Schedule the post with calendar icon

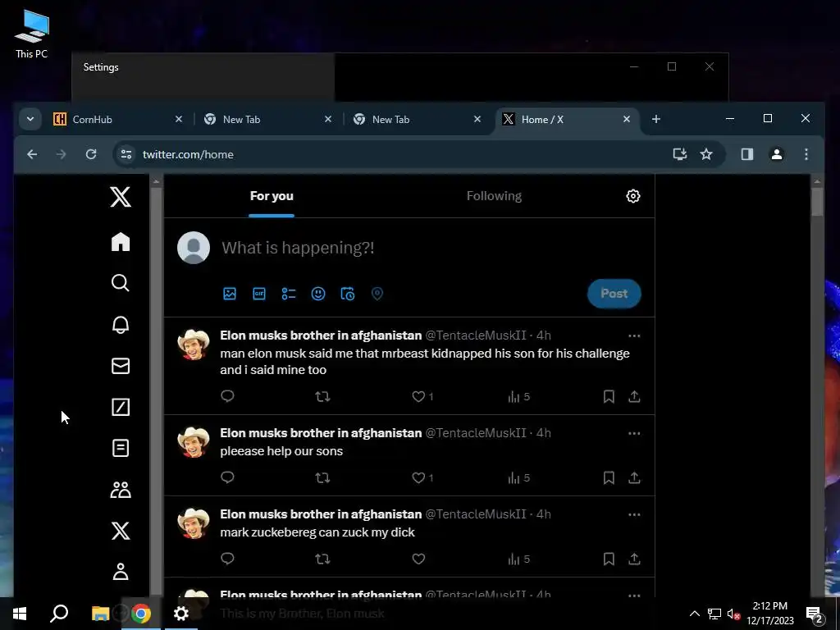(x=348, y=294)
